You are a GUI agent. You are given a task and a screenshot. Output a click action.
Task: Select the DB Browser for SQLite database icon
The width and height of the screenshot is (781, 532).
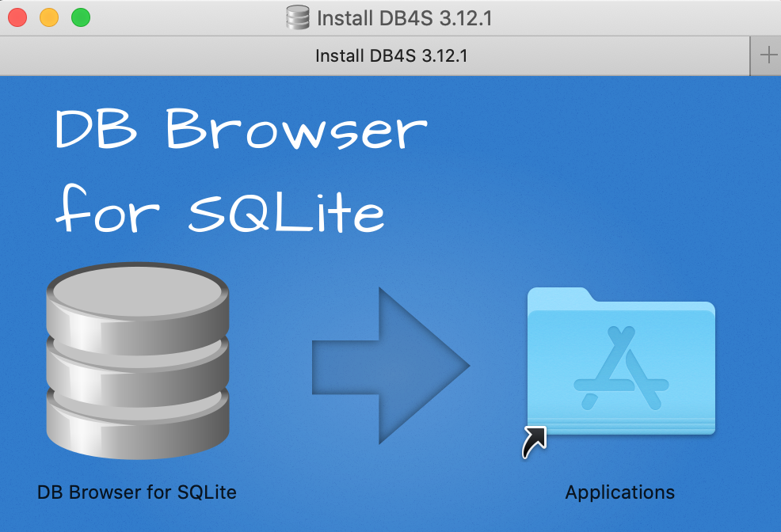[138, 360]
